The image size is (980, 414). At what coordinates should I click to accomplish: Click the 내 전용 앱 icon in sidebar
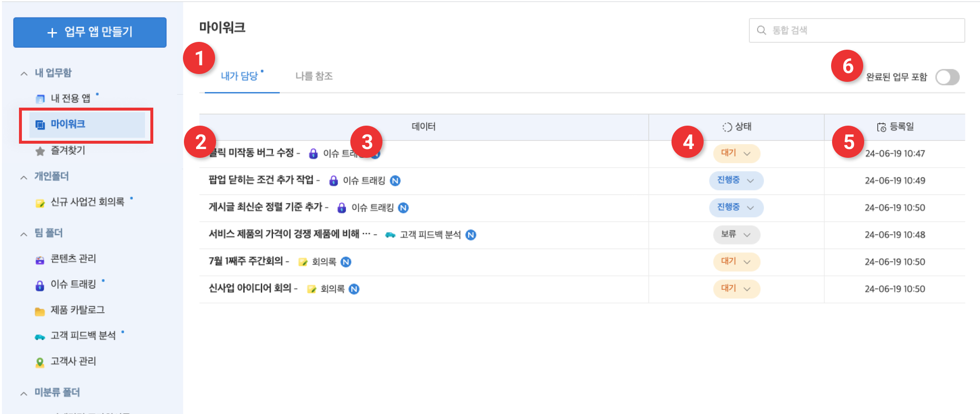40,99
